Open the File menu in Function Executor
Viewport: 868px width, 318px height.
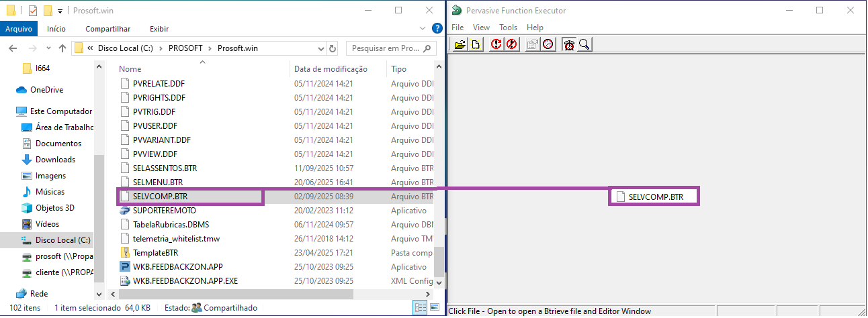point(458,28)
